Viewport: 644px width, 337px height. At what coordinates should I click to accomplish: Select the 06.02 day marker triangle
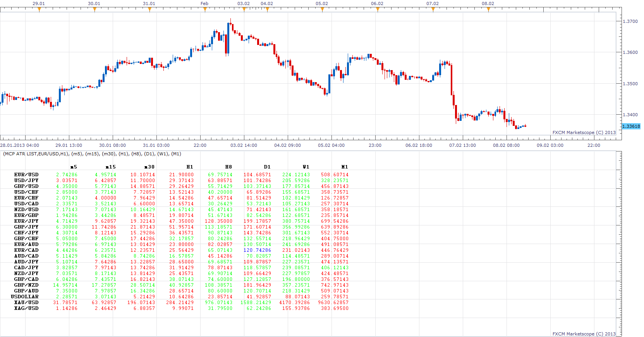click(378, 10)
